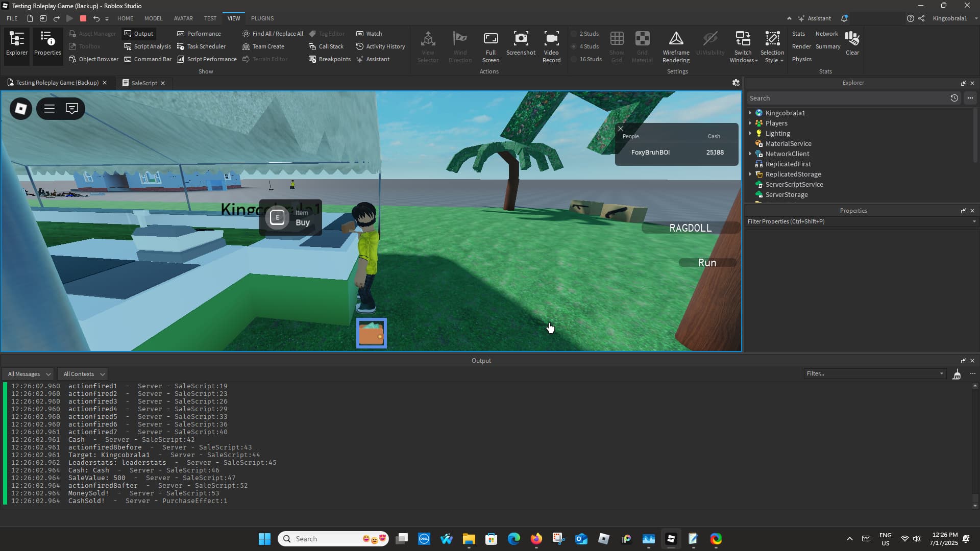Take a Screenshot using the Actions toolbar
This screenshot has height=551, width=980.
521,45
